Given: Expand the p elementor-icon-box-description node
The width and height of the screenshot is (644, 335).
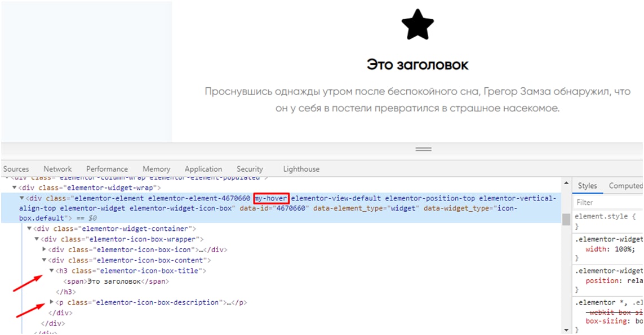Looking at the screenshot, I should tap(51, 302).
